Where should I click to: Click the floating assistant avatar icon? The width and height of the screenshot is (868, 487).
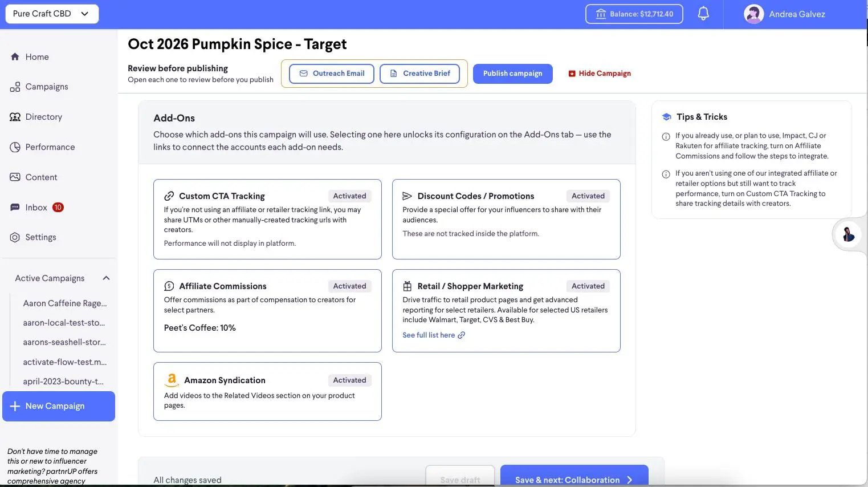[x=848, y=234]
